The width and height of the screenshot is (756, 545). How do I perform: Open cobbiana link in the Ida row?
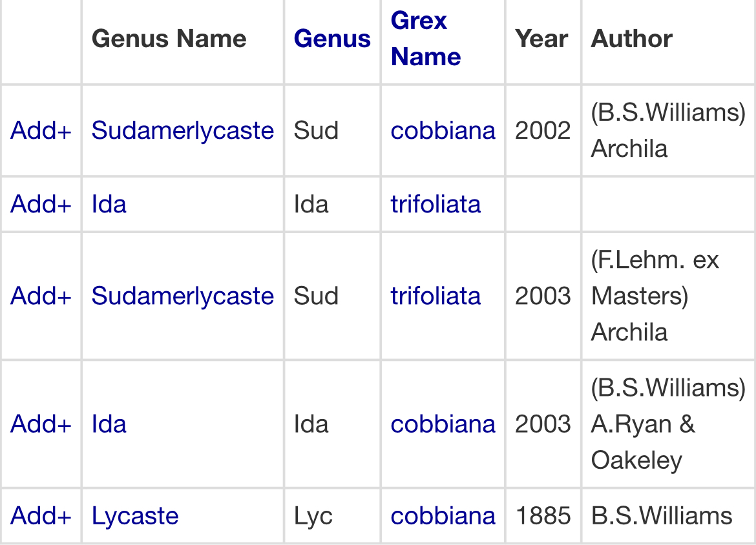[443, 424]
